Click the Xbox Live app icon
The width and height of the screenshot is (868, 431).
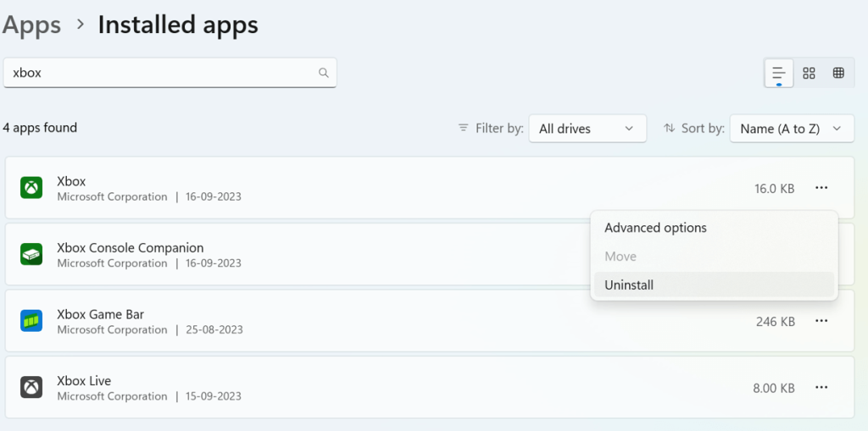pyautogui.click(x=31, y=388)
